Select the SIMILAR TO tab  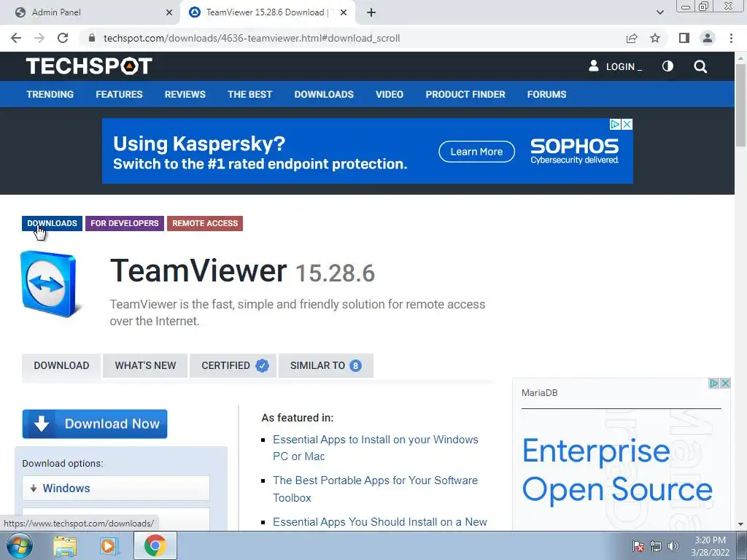pyautogui.click(x=326, y=366)
